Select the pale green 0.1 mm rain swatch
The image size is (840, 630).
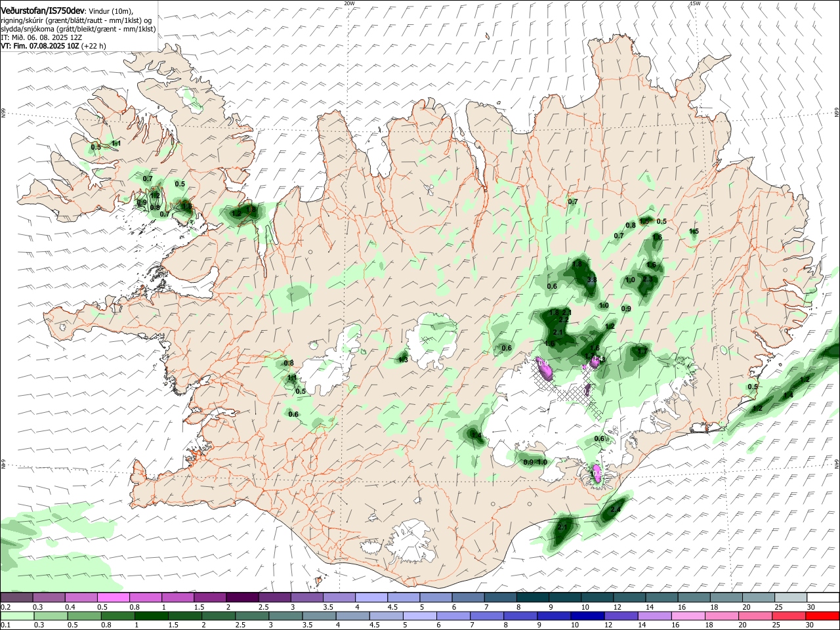pyautogui.click(x=17, y=616)
